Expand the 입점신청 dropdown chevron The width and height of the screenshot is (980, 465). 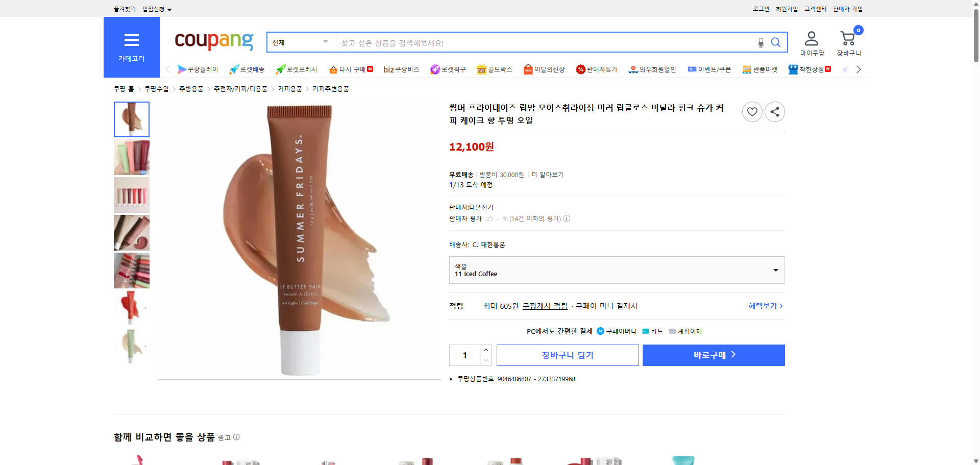(170, 9)
